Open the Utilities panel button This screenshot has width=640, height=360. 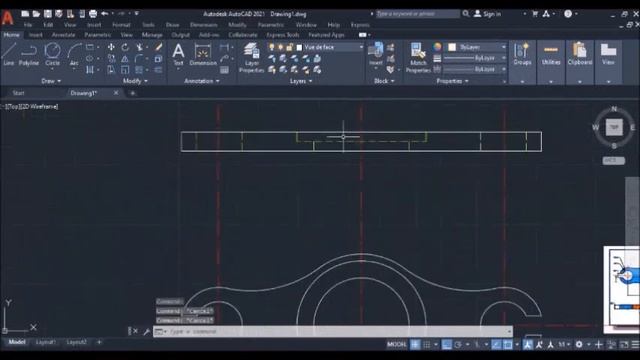click(x=551, y=55)
